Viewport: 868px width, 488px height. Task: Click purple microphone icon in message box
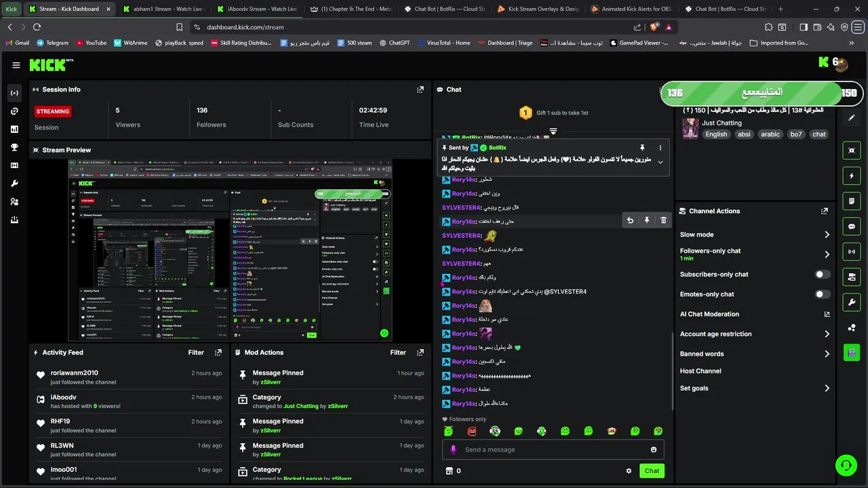tap(454, 449)
